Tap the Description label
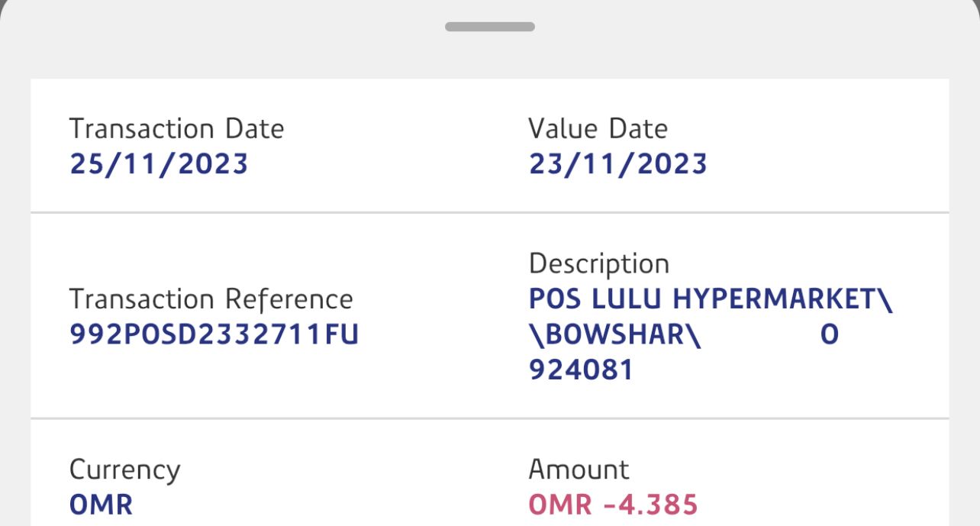This screenshot has width=980, height=526. point(598,264)
